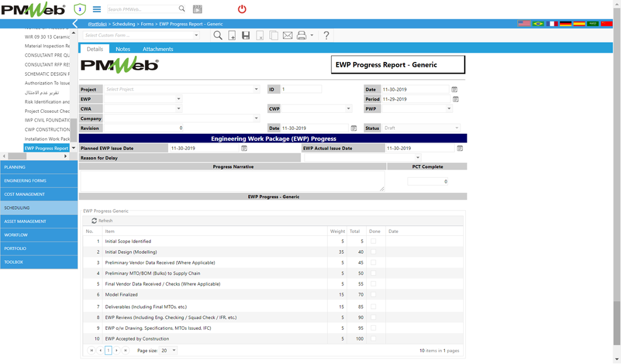
Task: Open the Attachments tab
Action: (x=158, y=49)
